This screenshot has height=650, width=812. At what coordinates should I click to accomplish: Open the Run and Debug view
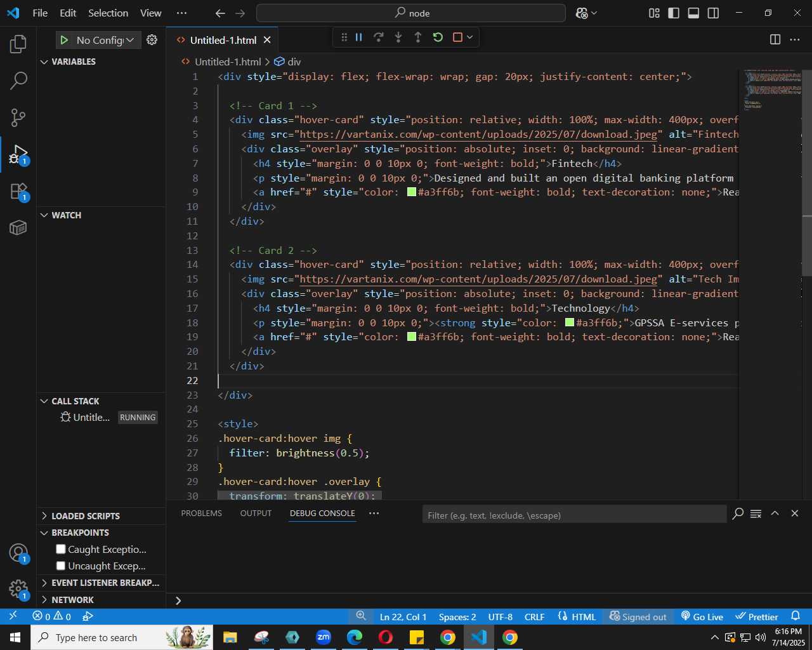point(18,154)
